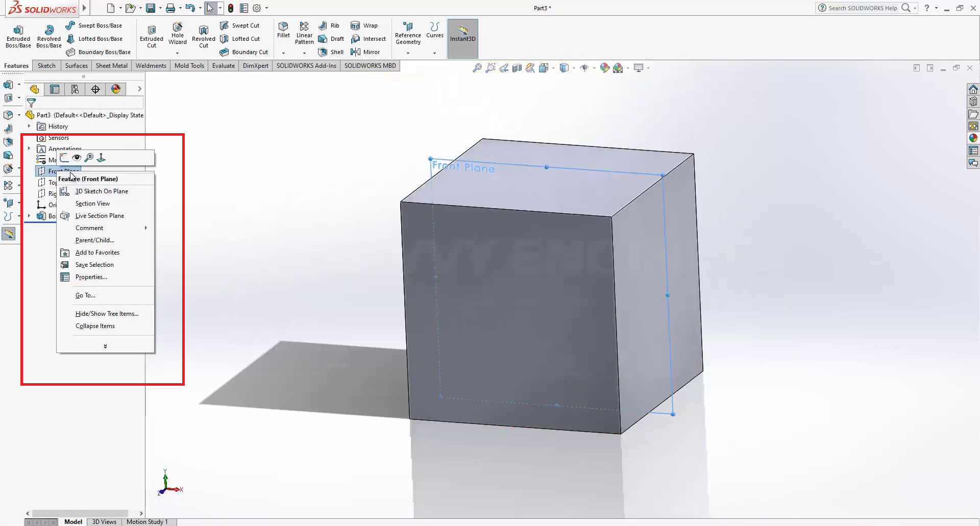980x526 pixels.
Task: Open the Hole Wizard tool
Action: pyautogui.click(x=177, y=34)
